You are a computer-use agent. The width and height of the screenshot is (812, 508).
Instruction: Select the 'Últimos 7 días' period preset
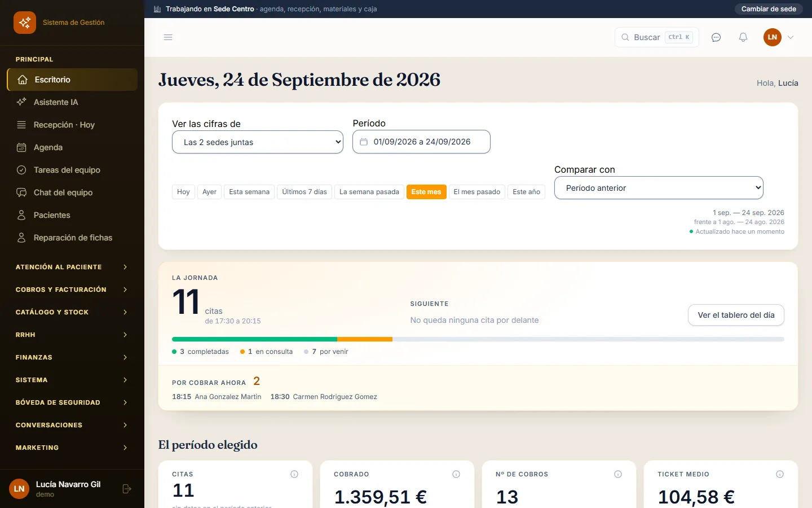pos(304,192)
